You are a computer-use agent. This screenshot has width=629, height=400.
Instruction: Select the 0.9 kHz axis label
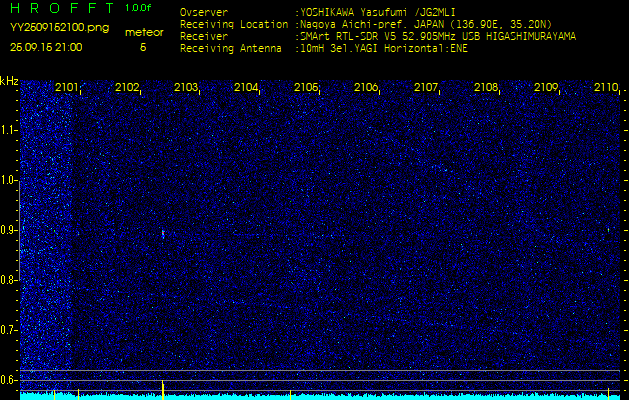coord(9,230)
